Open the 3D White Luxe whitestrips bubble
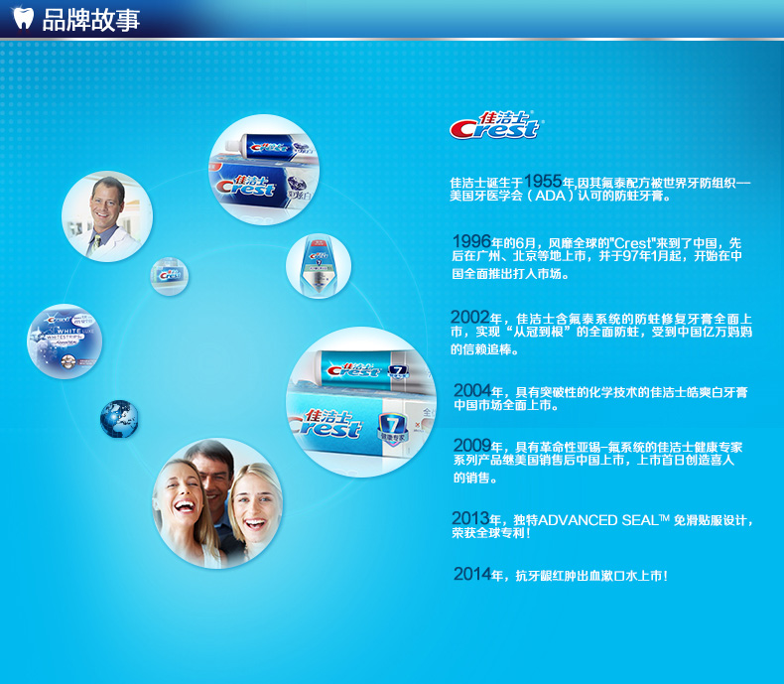Viewport: 784px width, 684px height. point(65,342)
